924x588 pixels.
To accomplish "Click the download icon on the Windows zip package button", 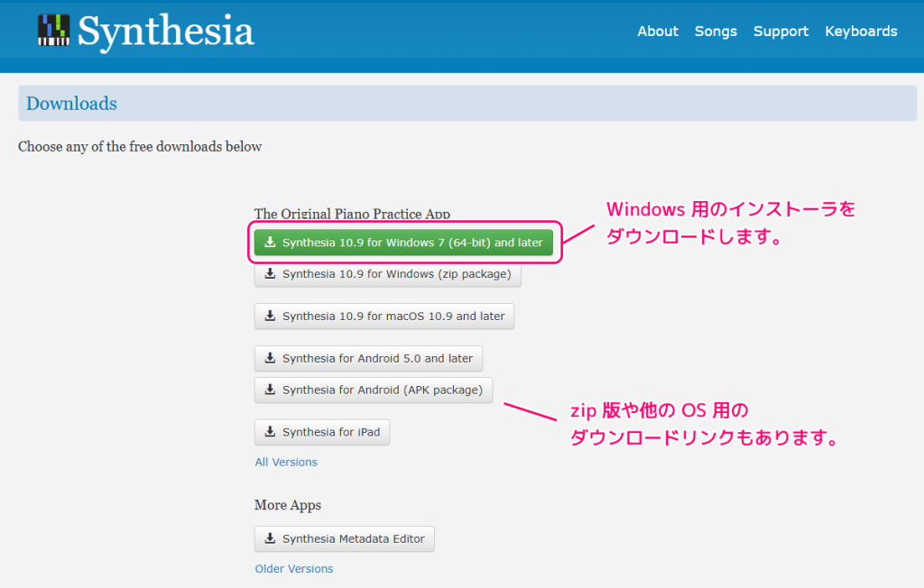I will (x=270, y=274).
